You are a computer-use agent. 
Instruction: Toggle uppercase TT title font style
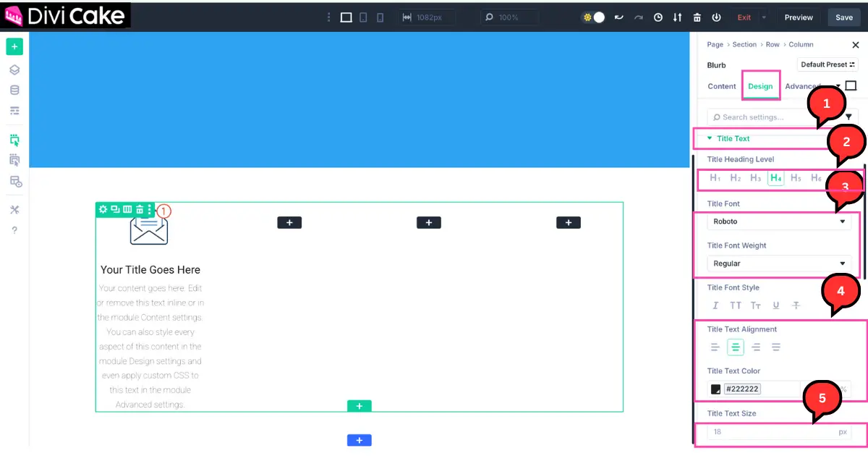pyautogui.click(x=736, y=305)
